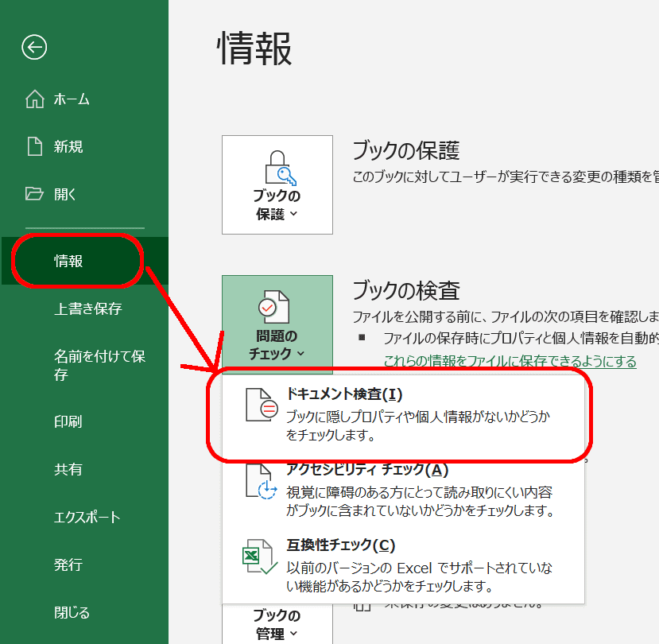Expand the 問題のチェック dropdown button

point(277,324)
